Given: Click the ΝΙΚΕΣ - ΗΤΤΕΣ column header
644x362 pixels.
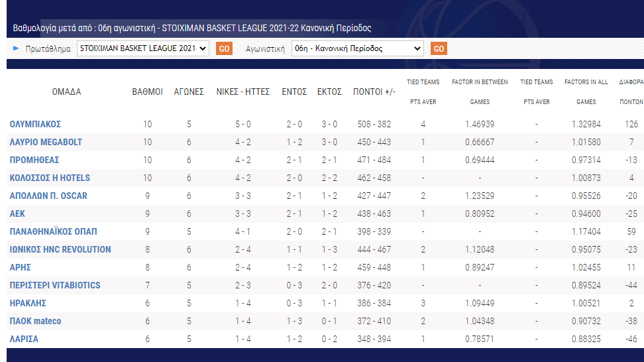Looking at the screenshot, I should (x=243, y=91).
